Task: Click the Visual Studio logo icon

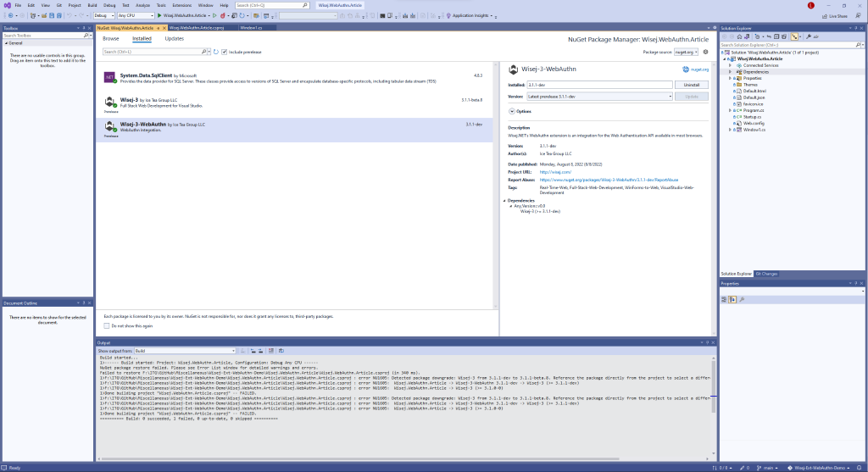Action: coord(7,5)
